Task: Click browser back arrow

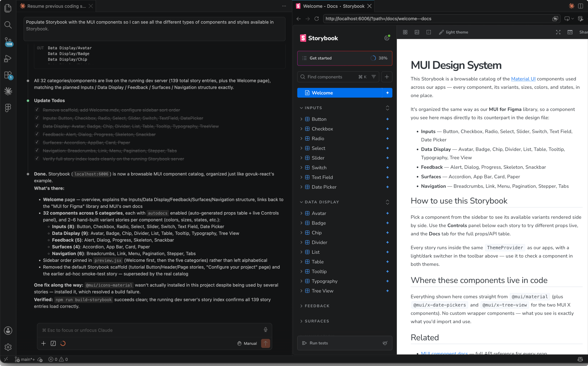Action: point(299,19)
